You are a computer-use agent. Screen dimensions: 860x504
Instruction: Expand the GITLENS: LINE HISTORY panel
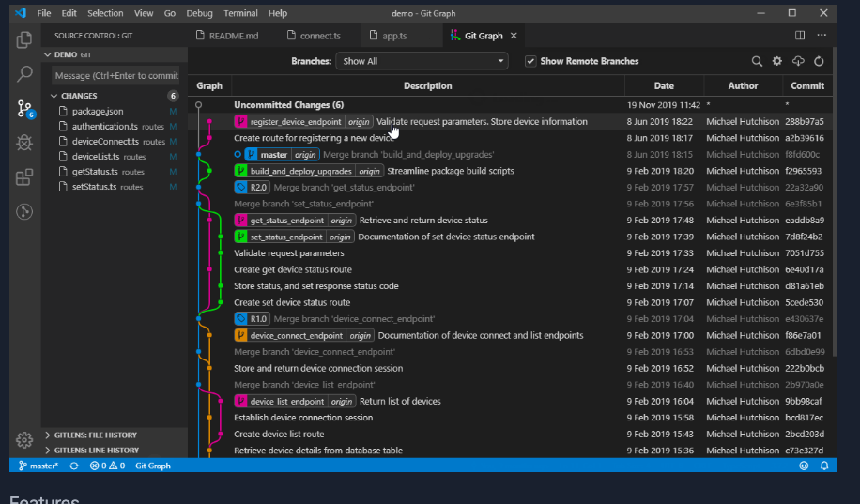[x=95, y=450]
